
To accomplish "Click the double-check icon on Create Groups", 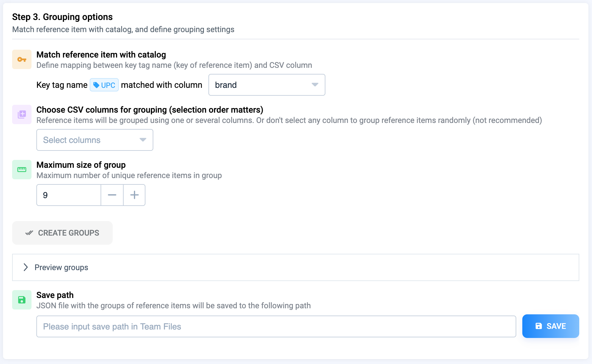I will 29,233.
